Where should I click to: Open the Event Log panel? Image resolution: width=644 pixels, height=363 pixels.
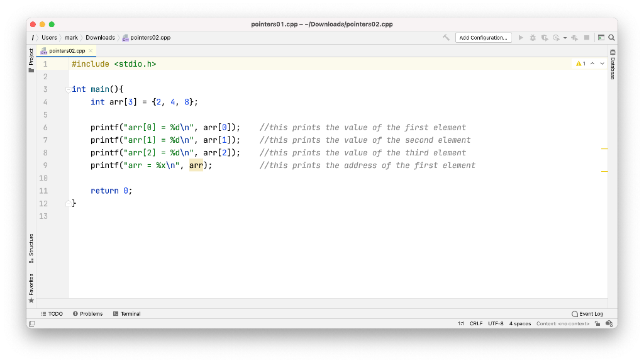point(587,313)
